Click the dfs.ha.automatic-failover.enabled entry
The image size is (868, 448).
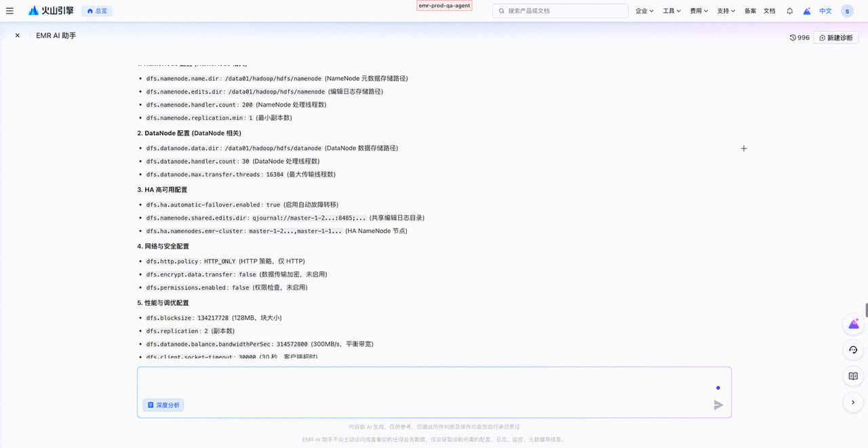pos(242,205)
